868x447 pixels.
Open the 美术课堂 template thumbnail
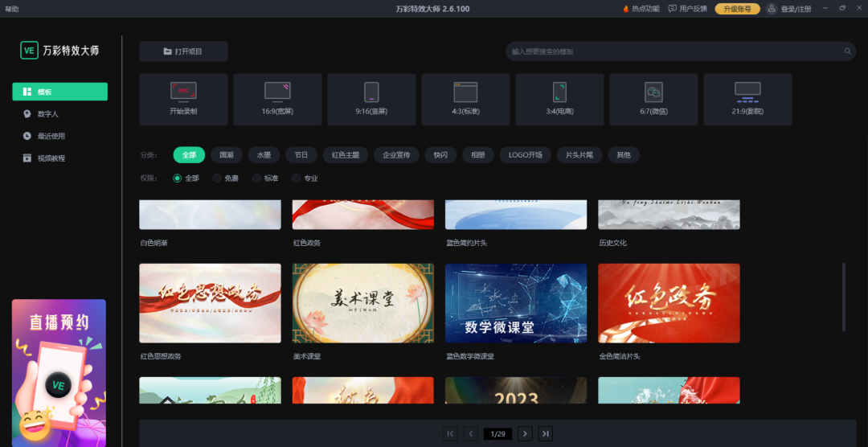[363, 303]
